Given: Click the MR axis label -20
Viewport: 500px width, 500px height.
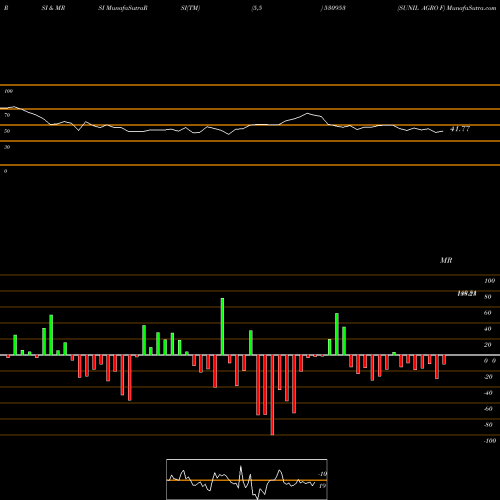Looking at the screenshot, I should (x=488, y=377).
